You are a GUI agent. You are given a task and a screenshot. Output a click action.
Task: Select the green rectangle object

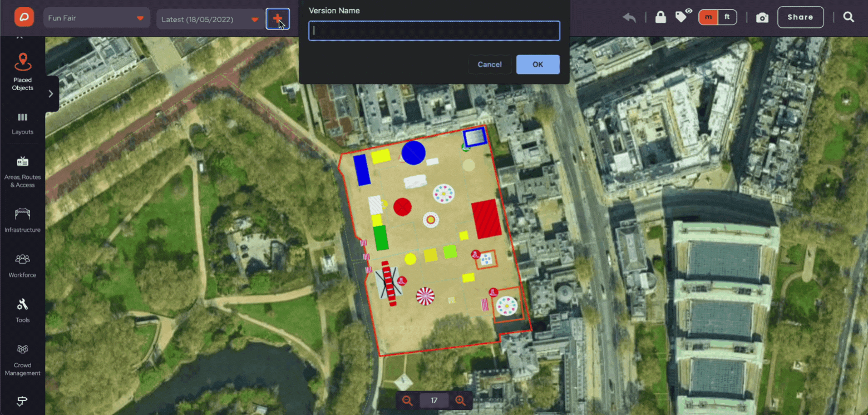[x=381, y=238]
